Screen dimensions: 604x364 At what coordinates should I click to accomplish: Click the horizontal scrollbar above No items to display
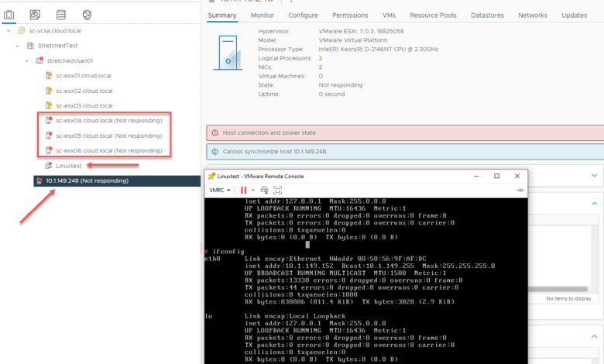click(x=558, y=289)
